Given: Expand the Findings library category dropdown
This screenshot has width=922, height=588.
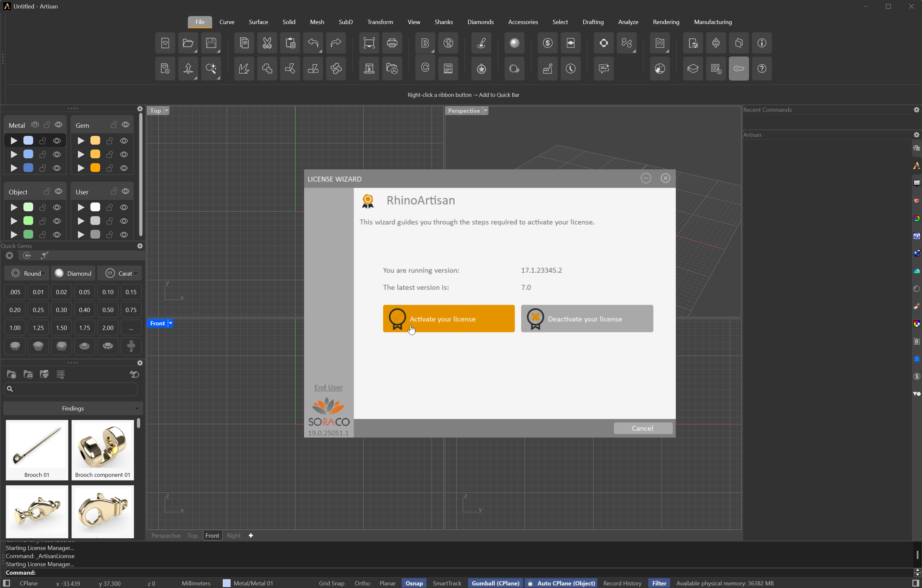Looking at the screenshot, I should pyautogui.click(x=73, y=408).
